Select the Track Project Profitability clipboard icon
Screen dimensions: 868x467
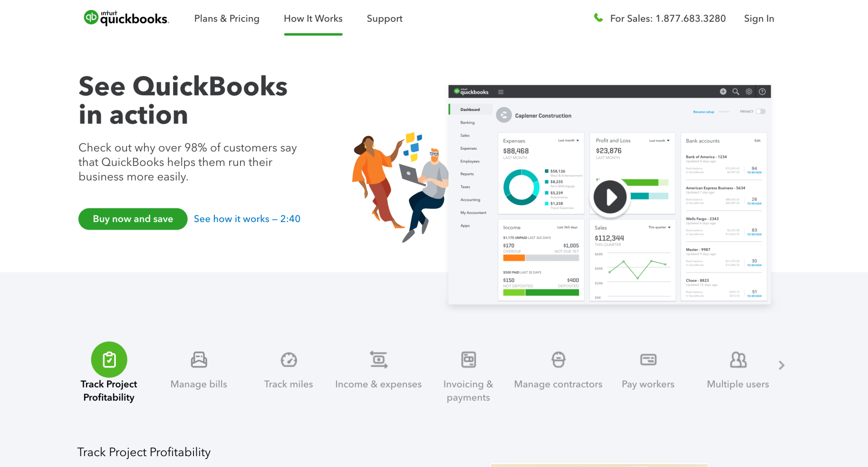(x=109, y=359)
